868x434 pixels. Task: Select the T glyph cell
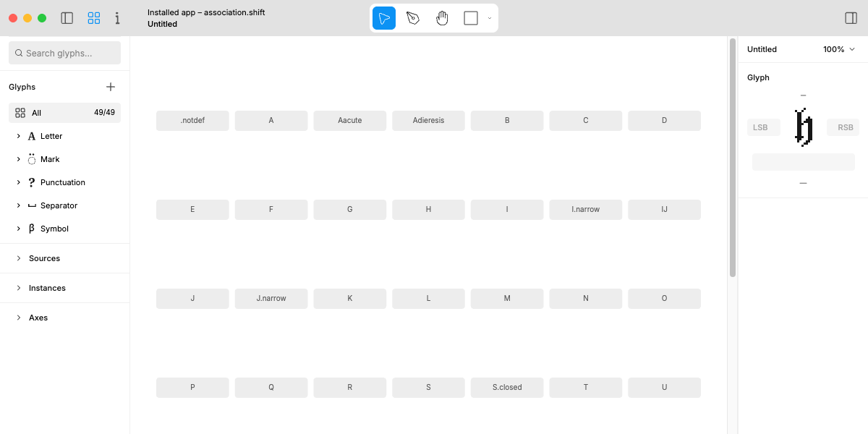(586, 388)
